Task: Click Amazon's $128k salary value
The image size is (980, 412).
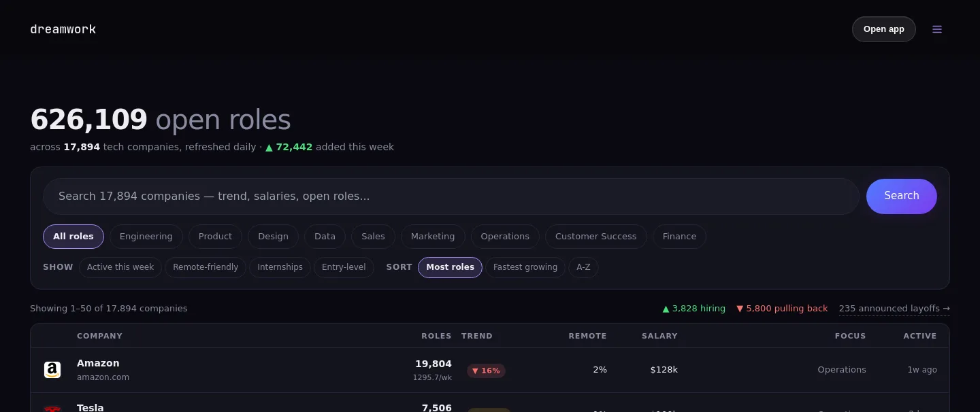Action: pyautogui.click(x=664, y=370)
